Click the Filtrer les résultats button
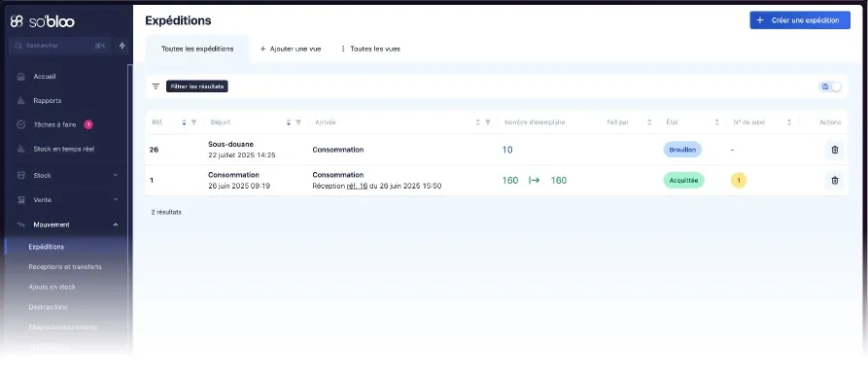 pos(197,86)
